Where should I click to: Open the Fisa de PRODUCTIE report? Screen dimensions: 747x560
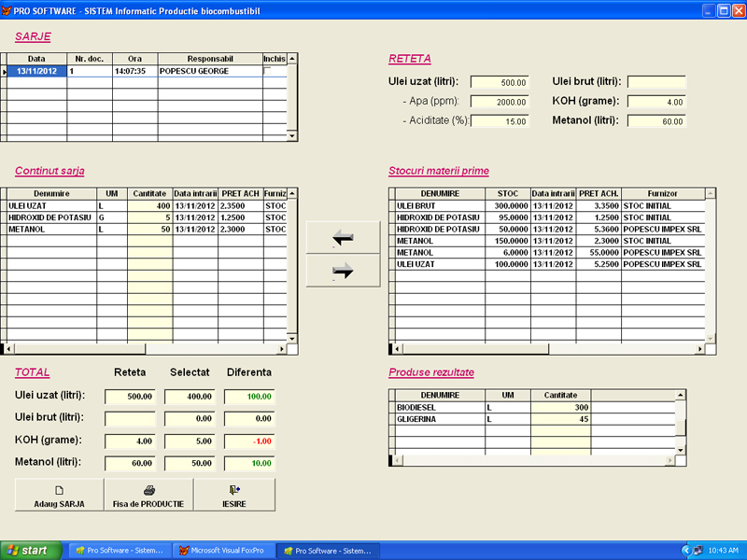pyautogui.click(x=148, y=496)
